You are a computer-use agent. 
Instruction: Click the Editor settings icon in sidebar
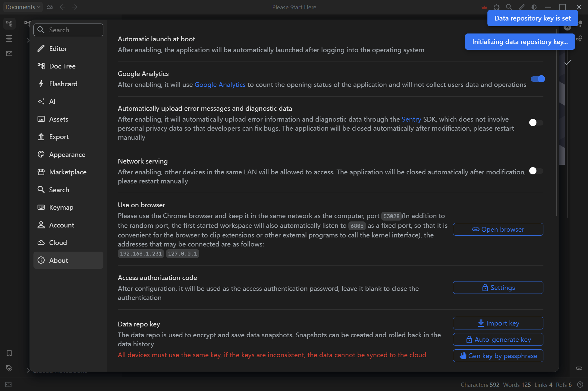[x=41, y=48]
